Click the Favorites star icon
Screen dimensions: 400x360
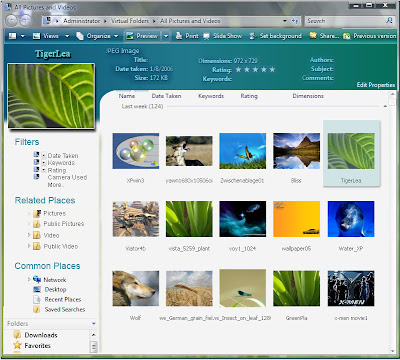pyautogui.click(x=17, y=345)
